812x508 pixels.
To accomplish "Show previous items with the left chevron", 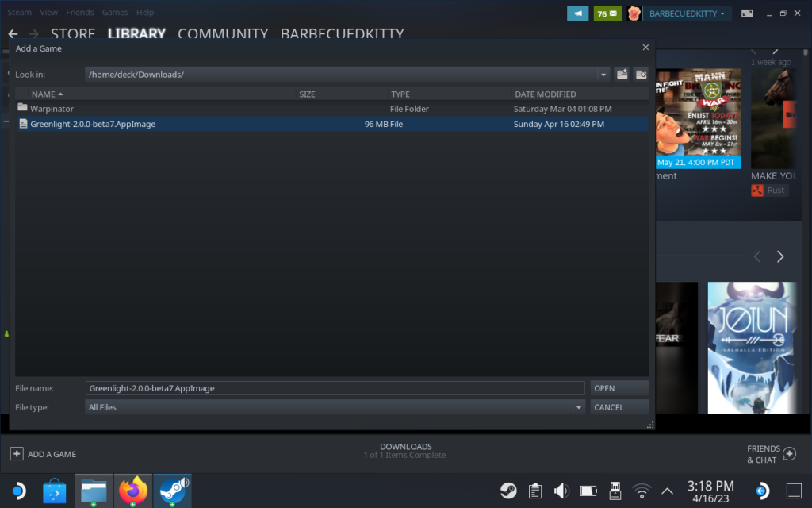I will [x=757, y=256].
